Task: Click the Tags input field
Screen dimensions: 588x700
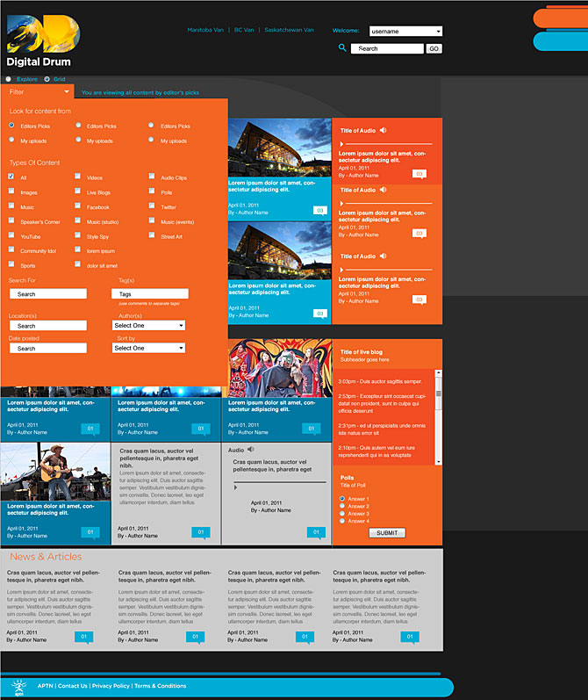Action: [149, 294]
